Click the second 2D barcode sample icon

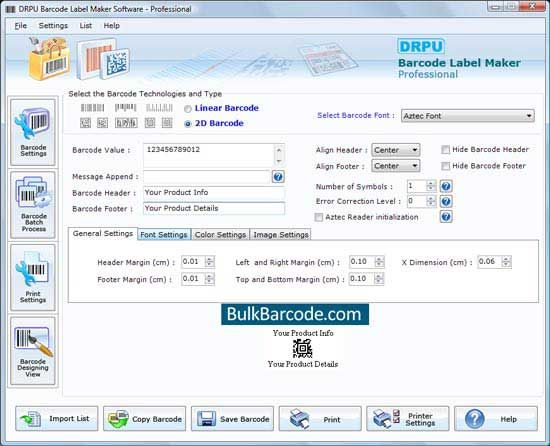pyautogui.click(x=102, y=123)
